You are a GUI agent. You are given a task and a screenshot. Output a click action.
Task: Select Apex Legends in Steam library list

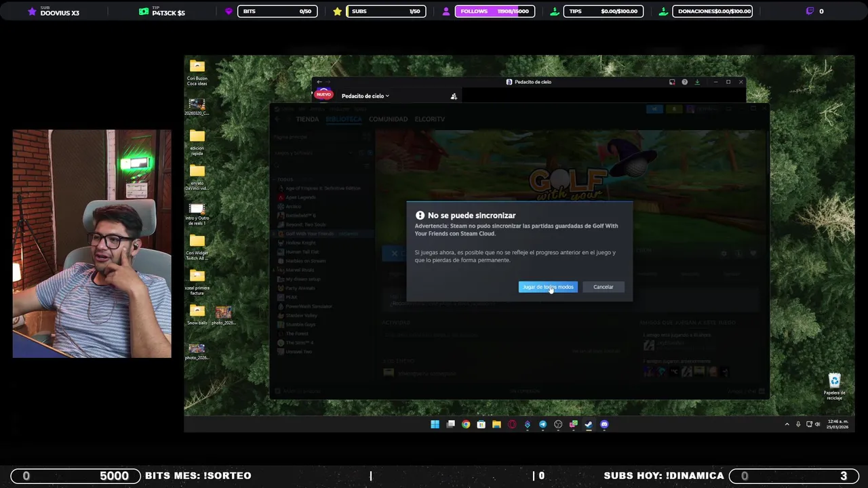pos(296,197)
